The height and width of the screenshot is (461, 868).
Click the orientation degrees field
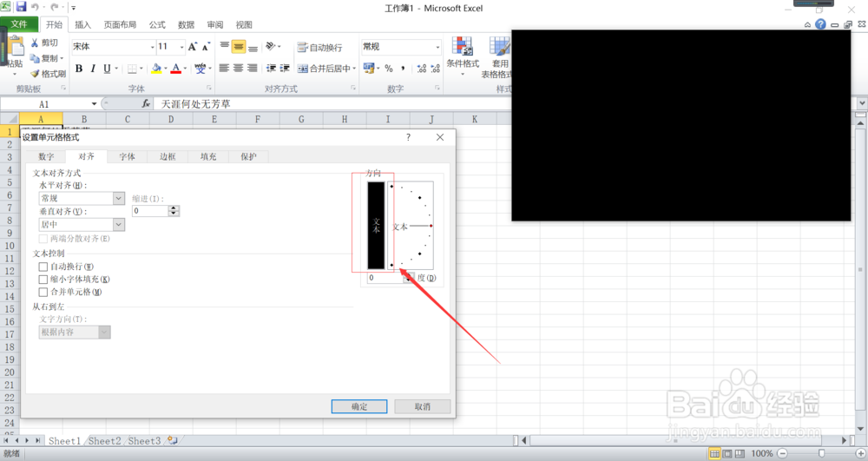point(385,278)
